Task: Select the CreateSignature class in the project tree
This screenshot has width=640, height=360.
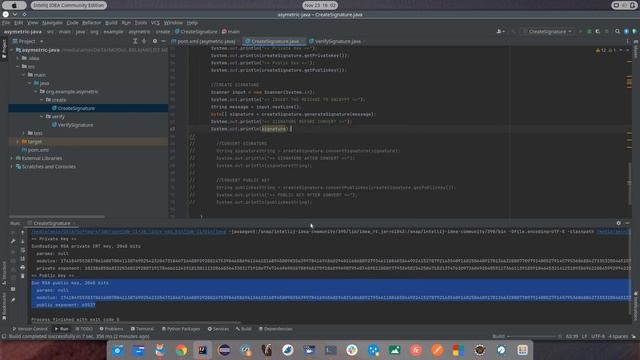Action: coord(76,108)
